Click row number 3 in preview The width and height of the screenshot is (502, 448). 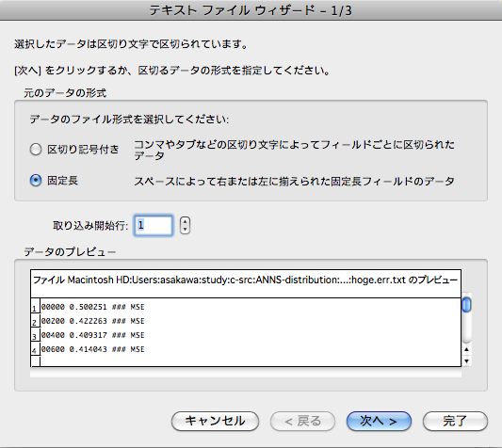pos(35,335)
